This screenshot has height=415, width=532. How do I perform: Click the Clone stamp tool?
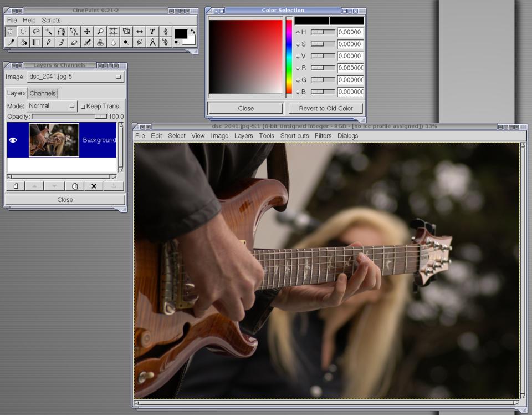point(100,42)
